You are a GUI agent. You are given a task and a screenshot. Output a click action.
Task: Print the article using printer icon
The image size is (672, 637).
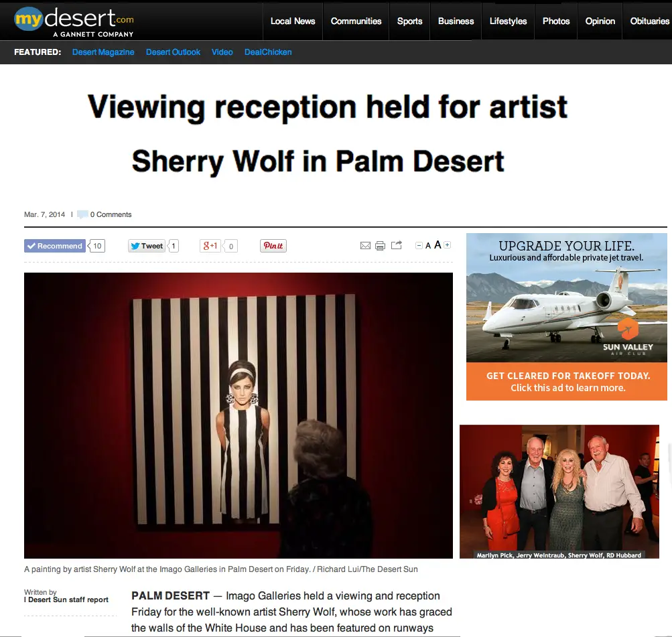coord(380,245)
